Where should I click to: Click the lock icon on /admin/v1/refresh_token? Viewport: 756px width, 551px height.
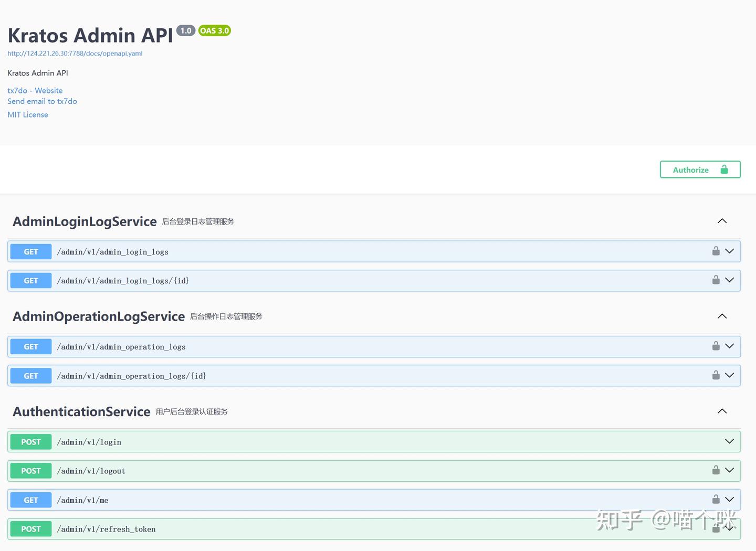[716, 528]
